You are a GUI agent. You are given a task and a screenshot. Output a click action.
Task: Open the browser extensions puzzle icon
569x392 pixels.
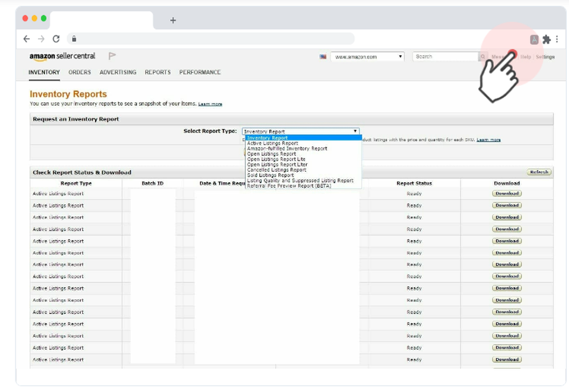click(546, 39)
